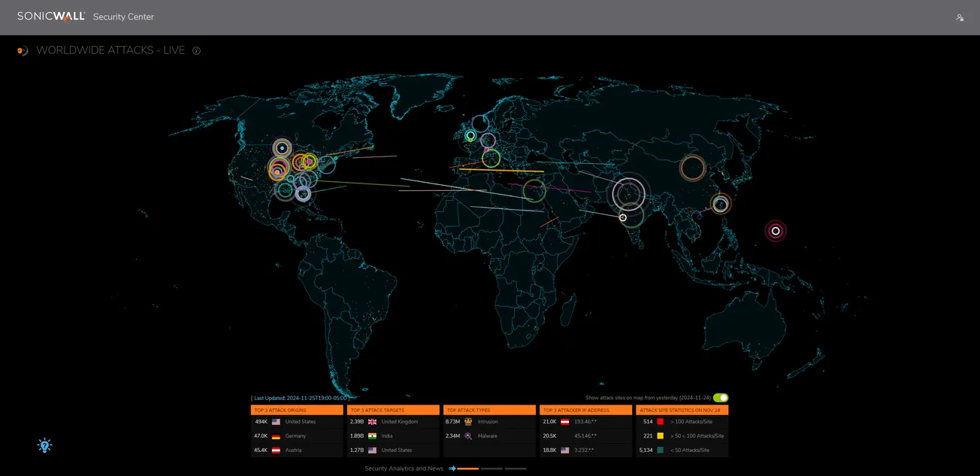This screenshot has height=476, width=980.
Task: Click the Intrusion attack type icon
Action: (x=468, y=422)
